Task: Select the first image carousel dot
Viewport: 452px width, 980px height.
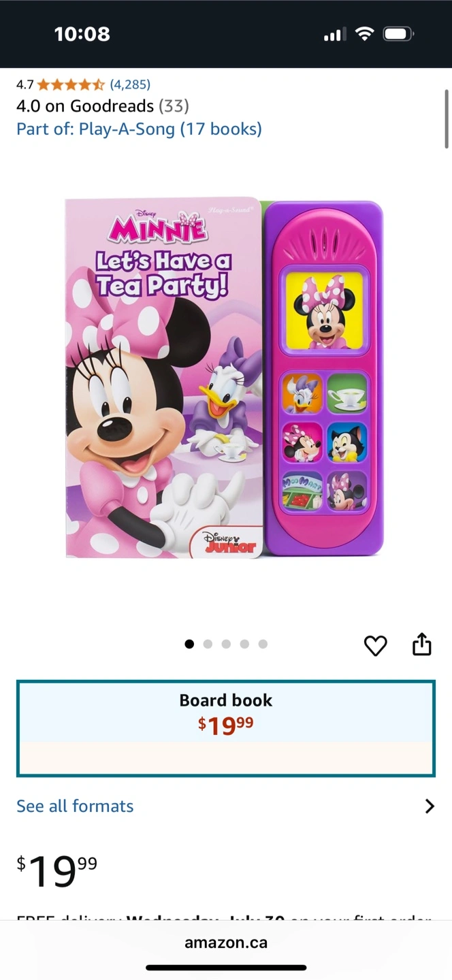Action: click(189, 644)
